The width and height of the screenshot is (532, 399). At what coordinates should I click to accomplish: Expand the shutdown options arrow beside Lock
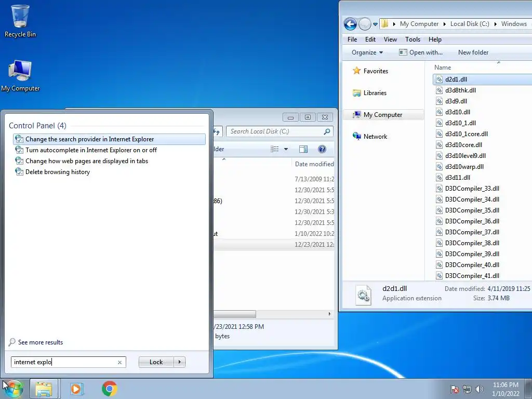coord(179,362)
